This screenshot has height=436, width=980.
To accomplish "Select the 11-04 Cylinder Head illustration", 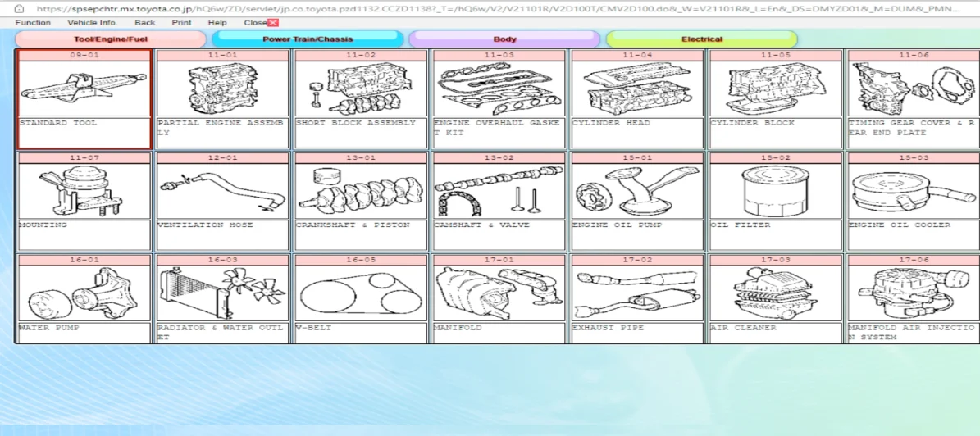I will pos(637,88).
